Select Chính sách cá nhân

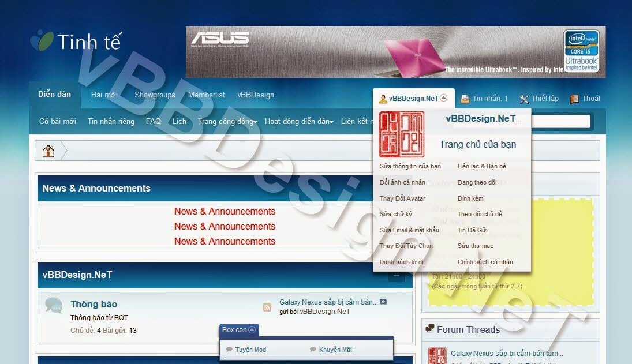click(485, 262)
